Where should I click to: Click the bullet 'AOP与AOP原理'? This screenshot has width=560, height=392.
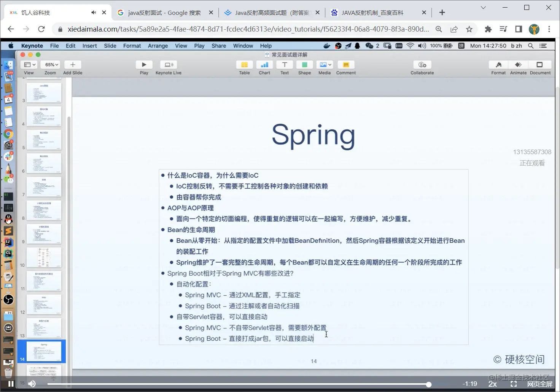pos(190,208)
